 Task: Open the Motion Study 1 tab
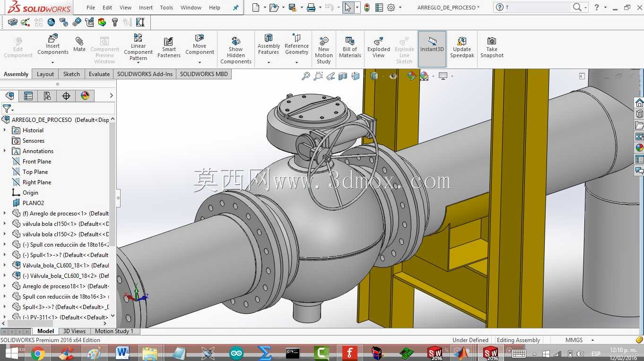pyautogui.click(x=114, y=331)
